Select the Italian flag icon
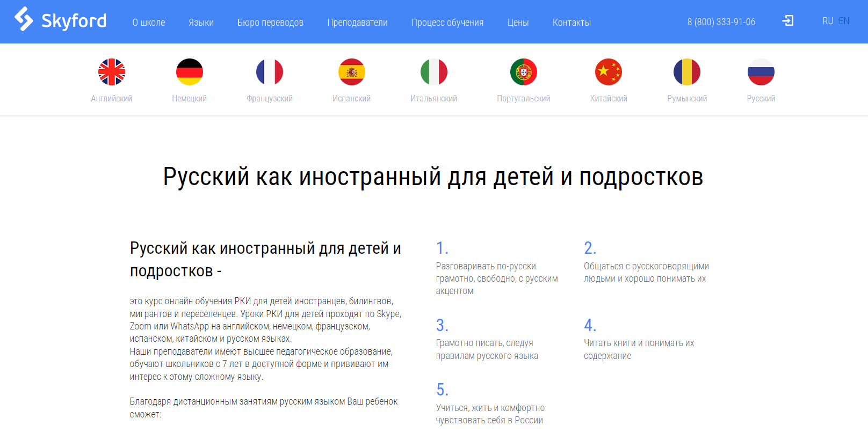The image size is (868, 433). pos(434,72)
